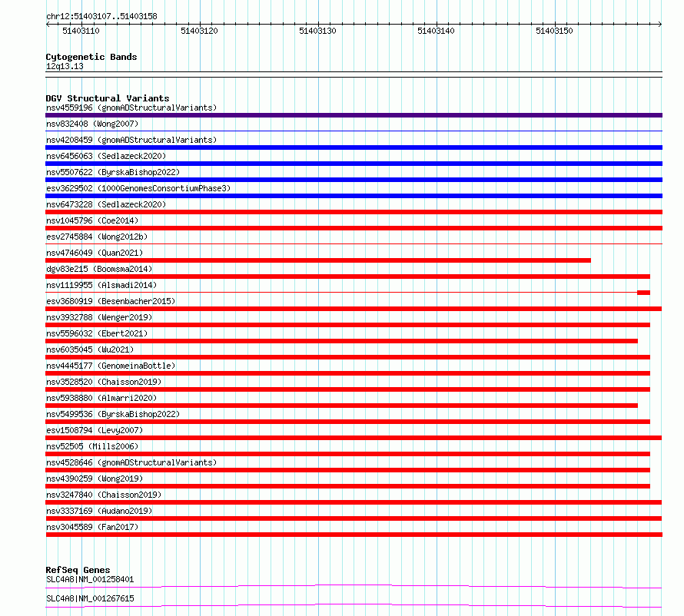The width and height of the screenshot is (684, 616).
Task: Click the red bar under nsv5596032
Action: click(x=341, y=341)
